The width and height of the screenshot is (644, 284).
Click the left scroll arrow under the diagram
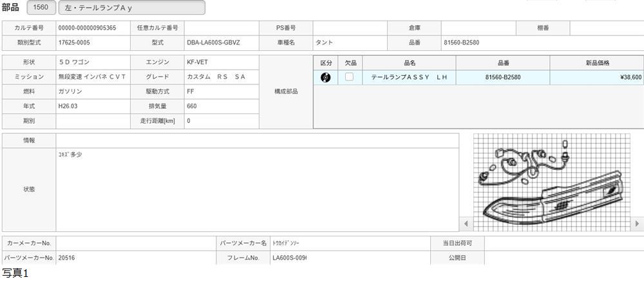pos(468,224)
